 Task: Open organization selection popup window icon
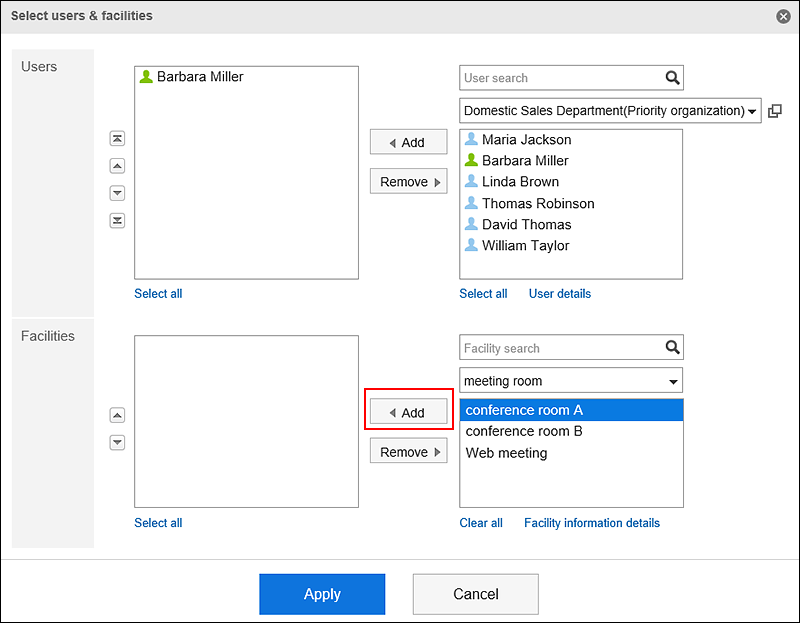tap(775, 111)
